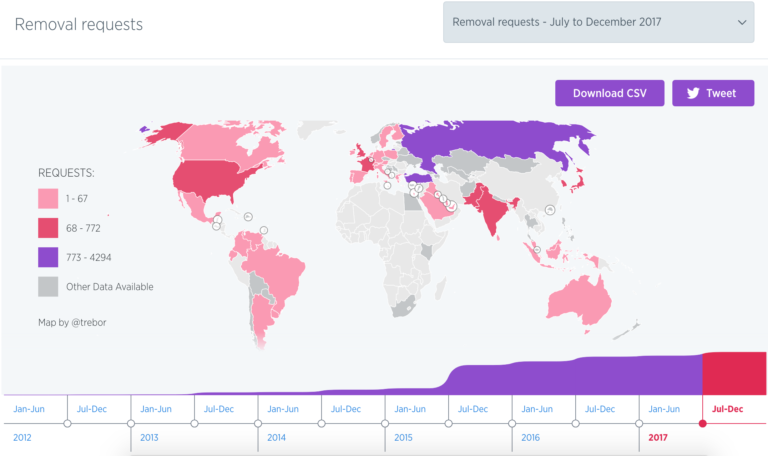Select Jan-Jun 2017 timeline period
Image resolution: width=768 pixels, height=456 pixels.
click(x=664, y=409)
